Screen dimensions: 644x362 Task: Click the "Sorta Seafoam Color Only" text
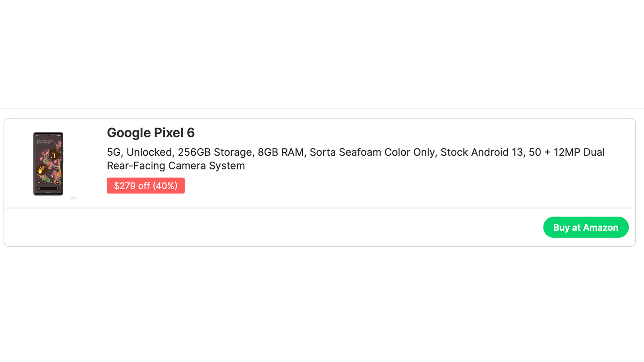372,152
